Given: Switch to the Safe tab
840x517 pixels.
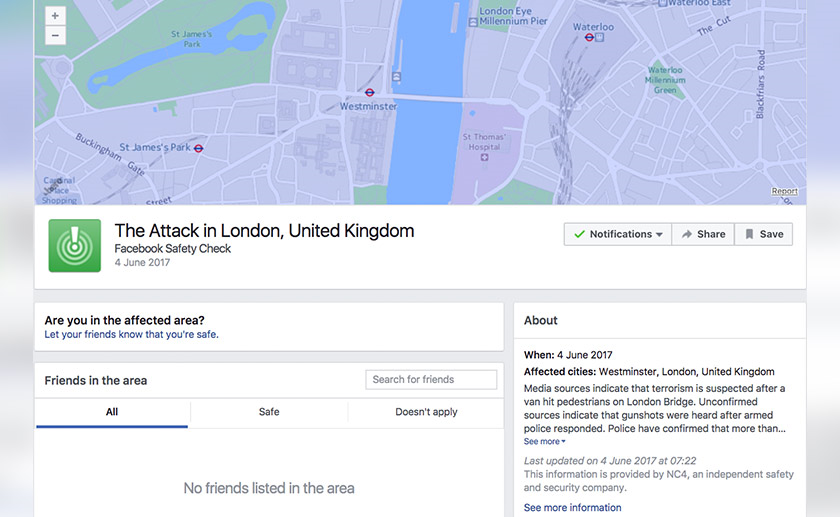Looking at the screenshot, I should point(269,412).
